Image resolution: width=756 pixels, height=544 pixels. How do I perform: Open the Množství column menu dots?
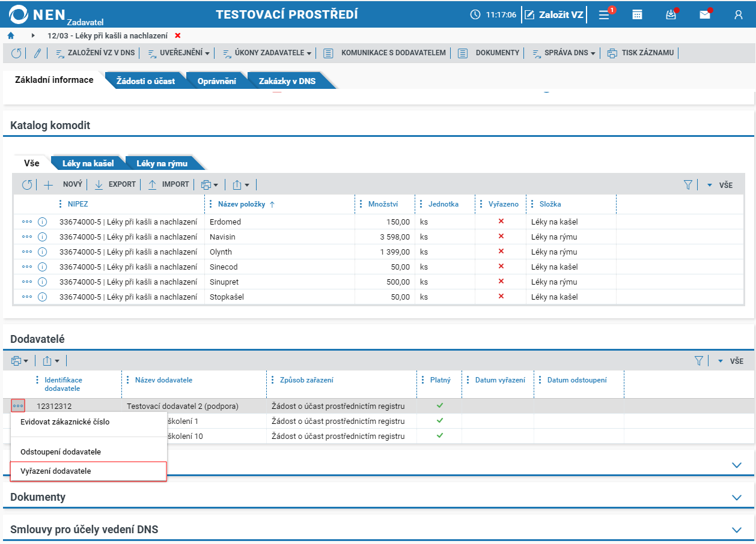(x=361, y=204)
